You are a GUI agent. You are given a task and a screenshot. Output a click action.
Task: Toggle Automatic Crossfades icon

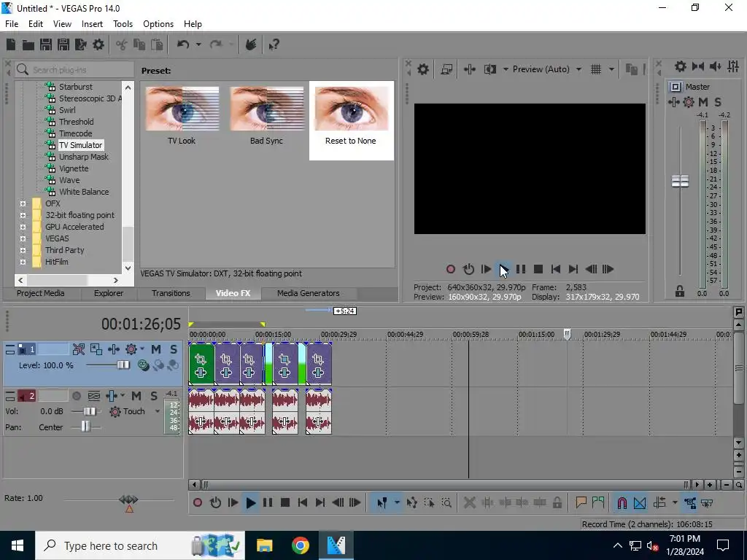(x=640, y=503)
